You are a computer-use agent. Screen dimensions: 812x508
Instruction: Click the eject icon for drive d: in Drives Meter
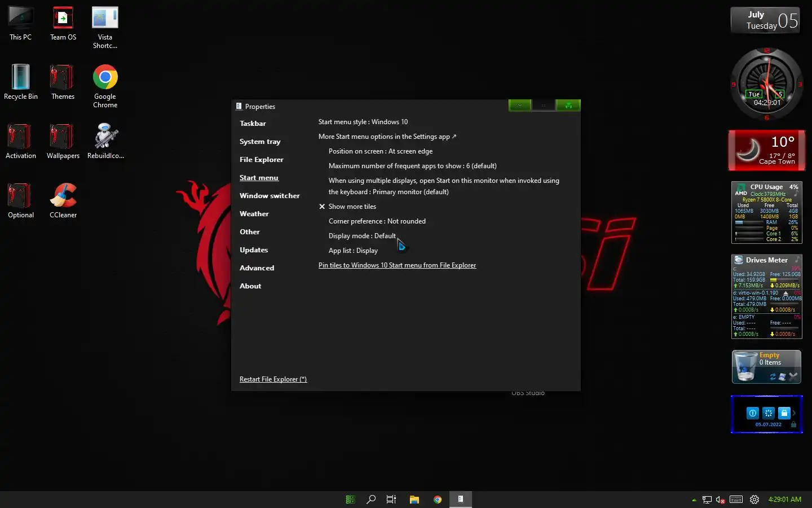tap(785, 293)
